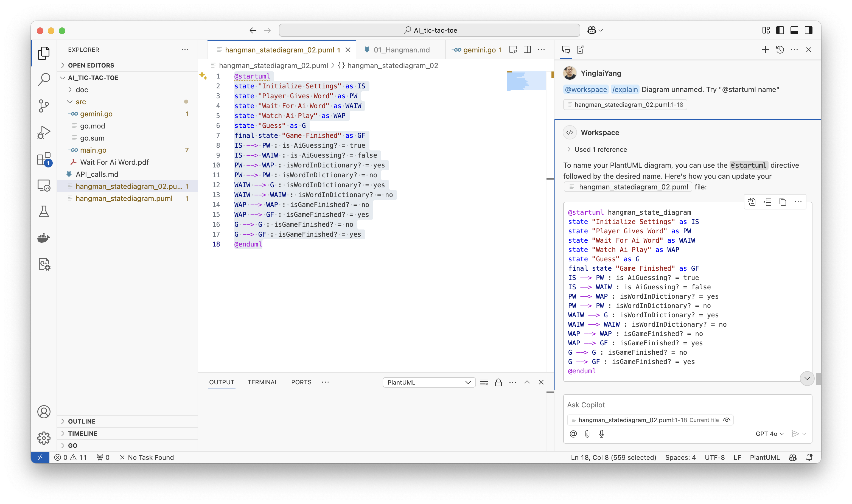Expand the Used 1 reference section

pyautogui.click(x=600, y=149)
